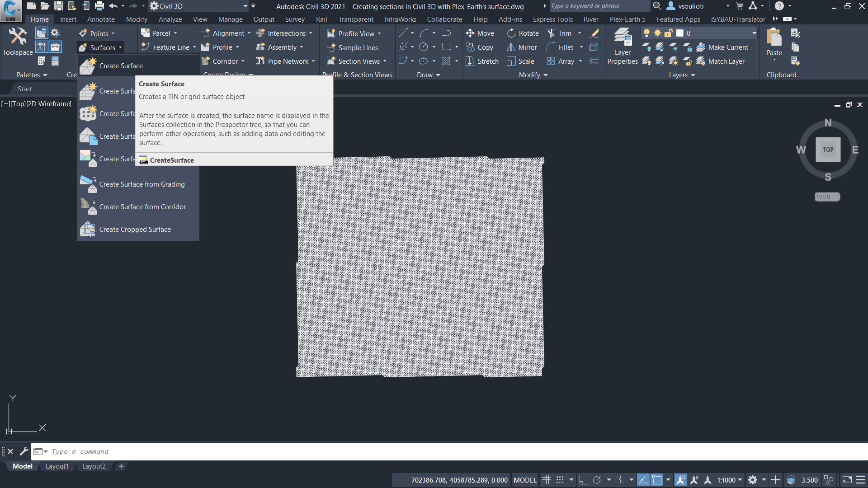The height and width of the screenshot is (488, 868).
Task: Click the Move tool
Action: 480,33
